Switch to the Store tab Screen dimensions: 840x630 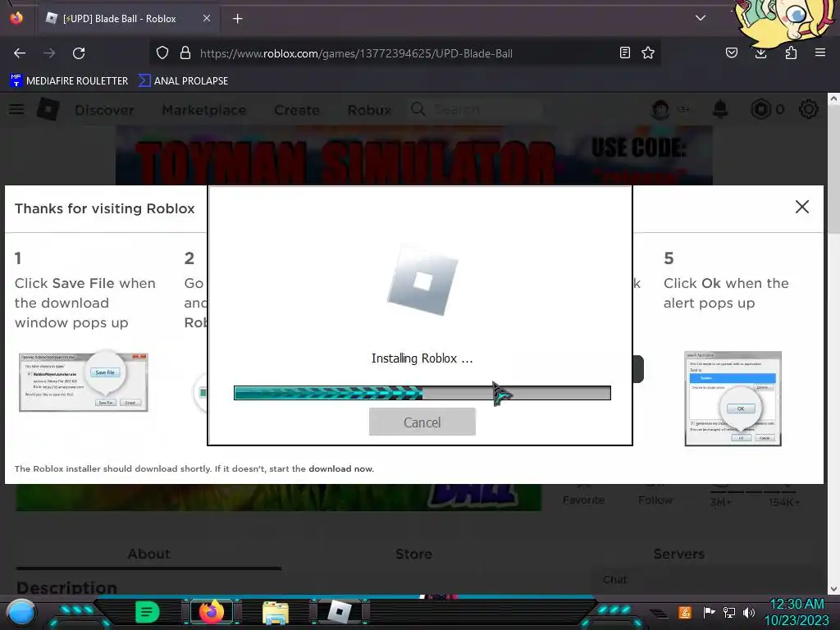pyautogui.click(x=413, y=554)
